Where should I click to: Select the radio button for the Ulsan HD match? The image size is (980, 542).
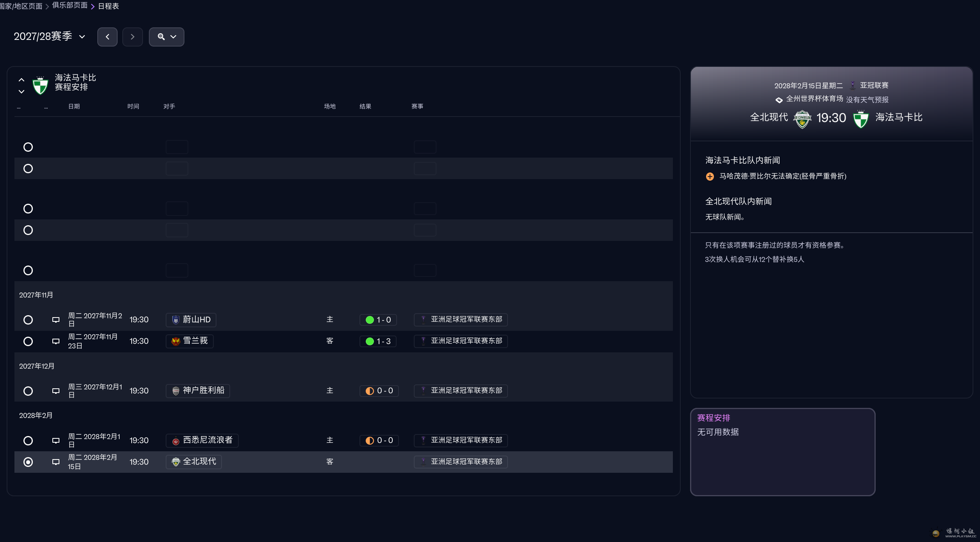tap(28, 320)
